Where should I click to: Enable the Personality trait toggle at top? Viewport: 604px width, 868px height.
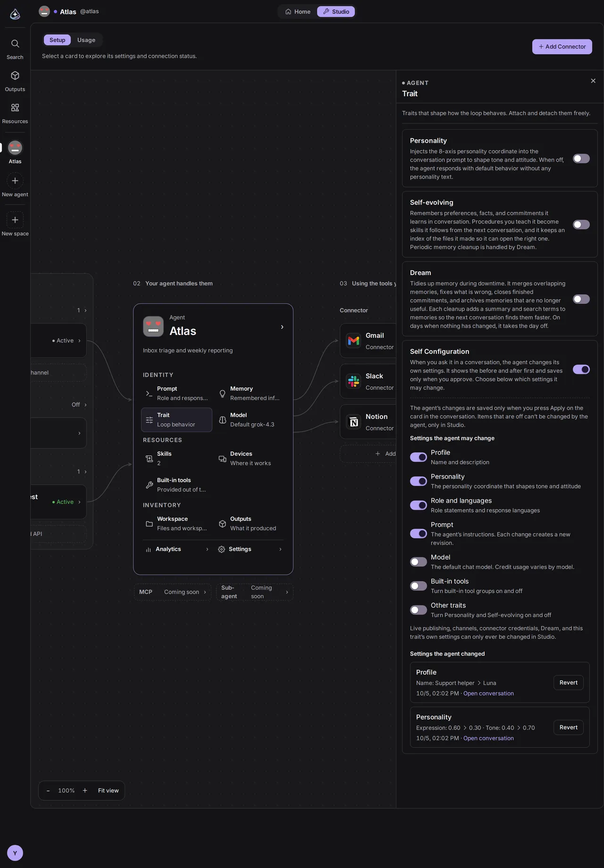[x=581, y=159]
